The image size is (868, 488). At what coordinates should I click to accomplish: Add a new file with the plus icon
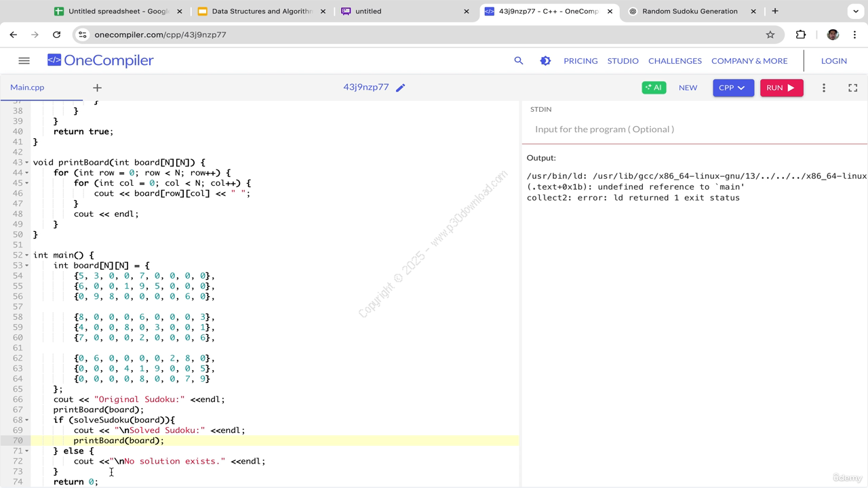[x=97, y=87]
